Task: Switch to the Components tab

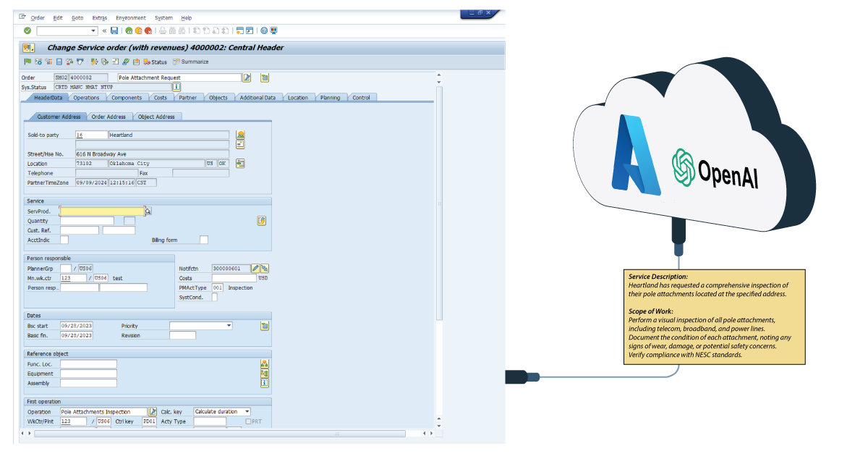Action: [x=127, y=97]
